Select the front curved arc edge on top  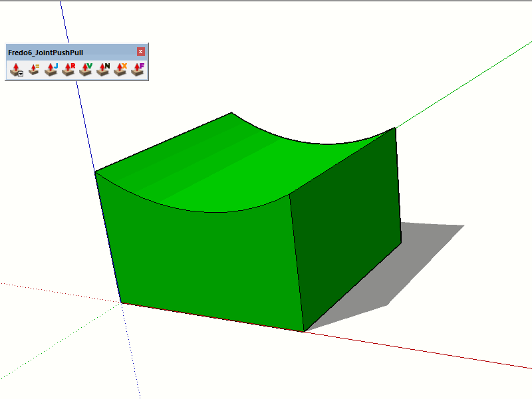point(199,210)
